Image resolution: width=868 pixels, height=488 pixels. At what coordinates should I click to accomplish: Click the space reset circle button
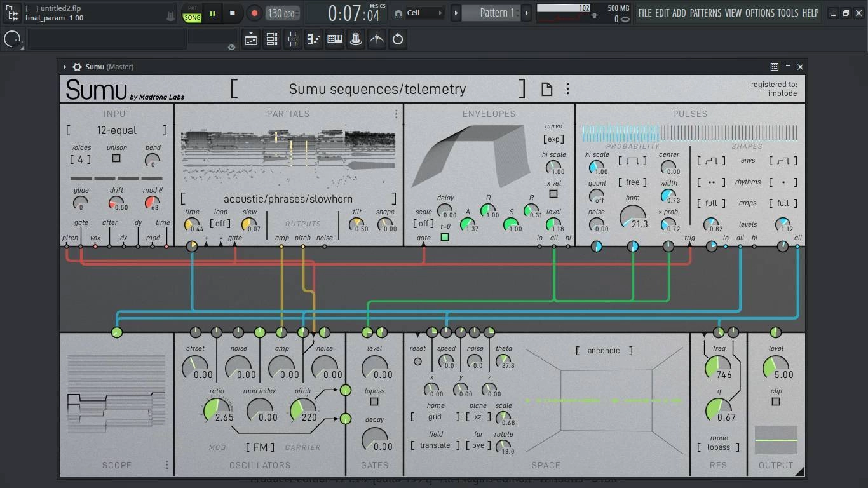point(417,362)
